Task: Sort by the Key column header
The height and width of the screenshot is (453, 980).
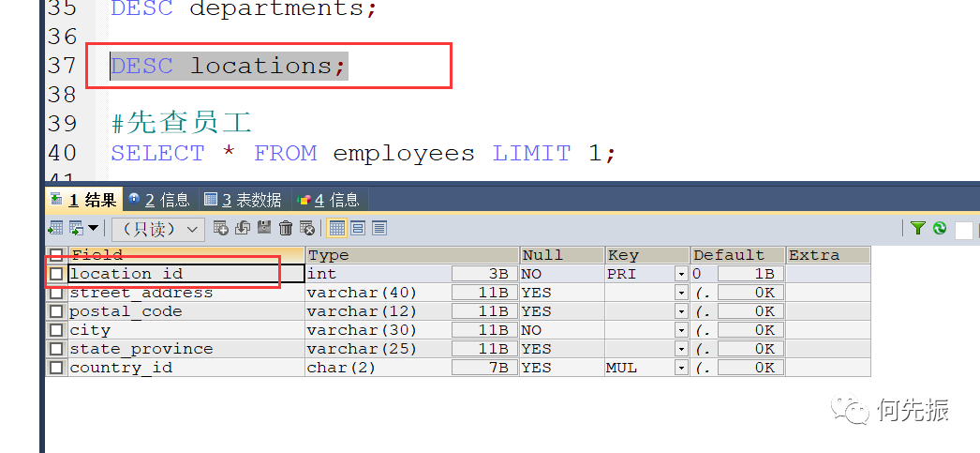Action: [x=646, y=255]
